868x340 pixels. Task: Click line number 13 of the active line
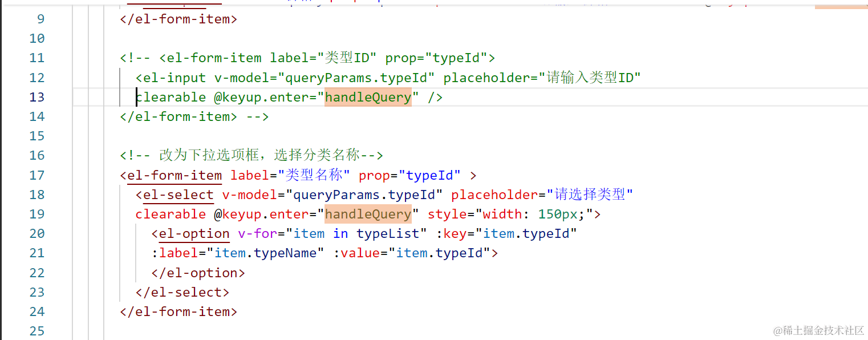coord(37,97)
